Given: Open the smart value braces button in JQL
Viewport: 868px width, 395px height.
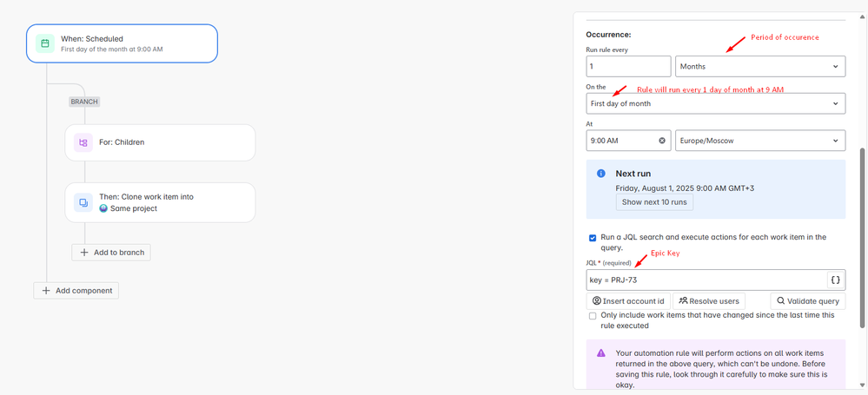Looking at the screenshot, I should click(x=836, y=280).
